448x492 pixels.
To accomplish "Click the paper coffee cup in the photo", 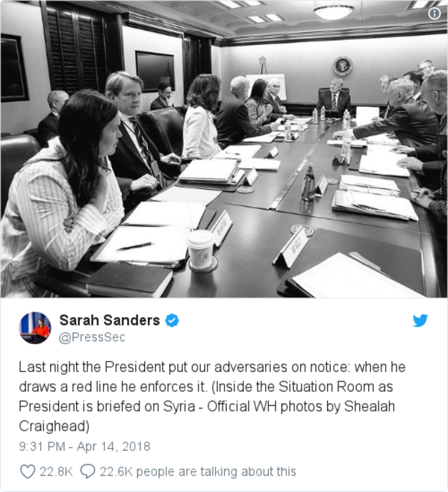I will 200,250.
